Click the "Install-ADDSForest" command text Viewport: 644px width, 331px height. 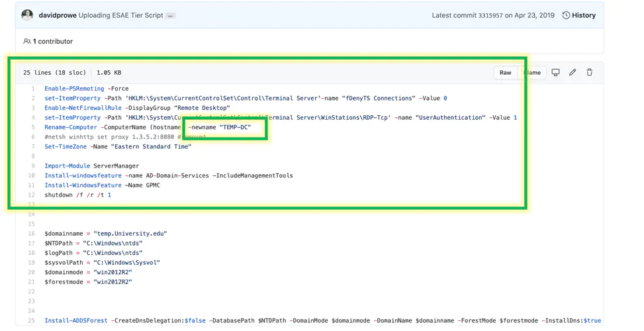[76, 320]
